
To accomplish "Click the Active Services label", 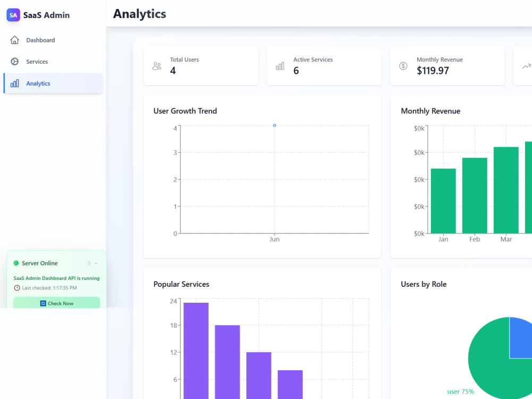I will tap(313, 60).
